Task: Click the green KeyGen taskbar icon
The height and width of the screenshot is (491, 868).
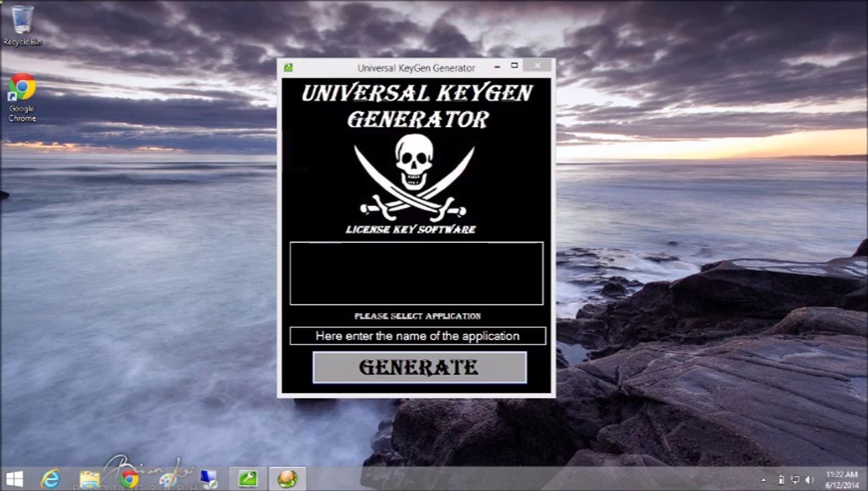Action: [248, 479]
